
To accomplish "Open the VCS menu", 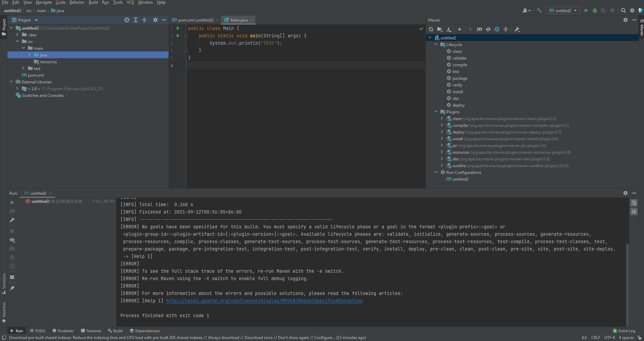I will (130, 2).
